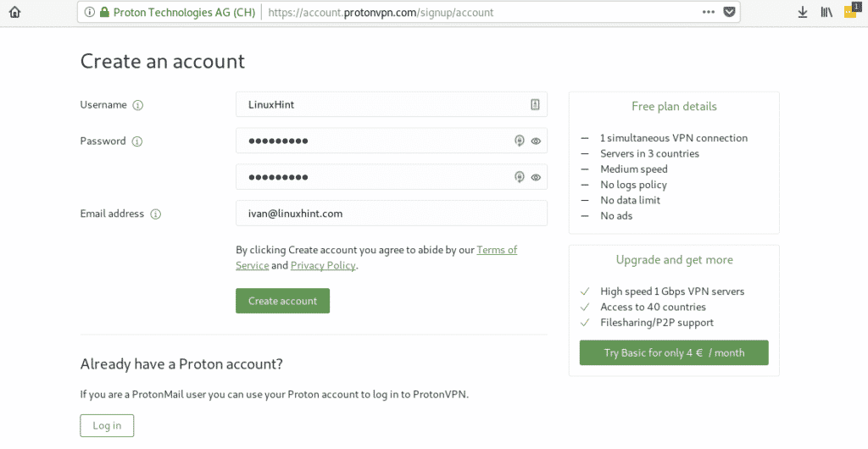The width and height of the screenshot is (868, 449).
Task: Click Try Basic for only 4 € button
Action: pyautogui.click(x=674, y=352)
